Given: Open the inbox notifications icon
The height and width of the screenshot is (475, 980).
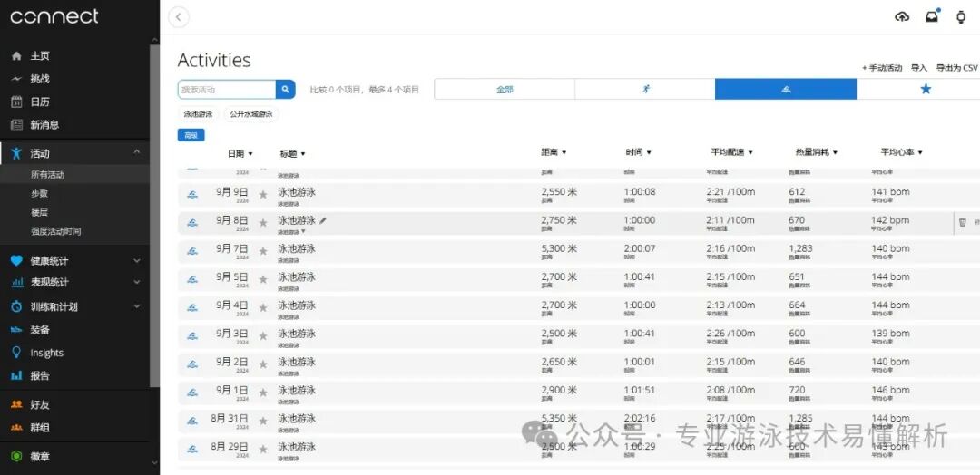Looking at the screenshot, I should coord(932,16).
